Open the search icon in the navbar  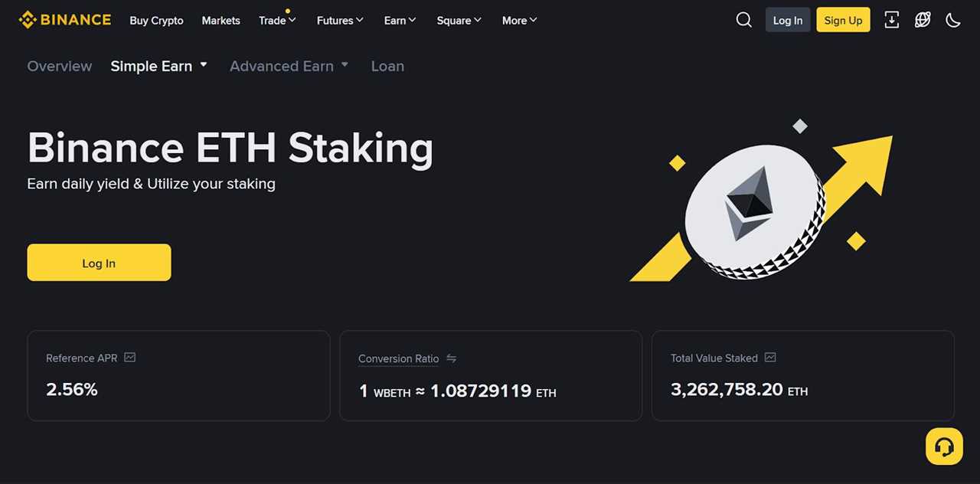(x=743, y=20)
